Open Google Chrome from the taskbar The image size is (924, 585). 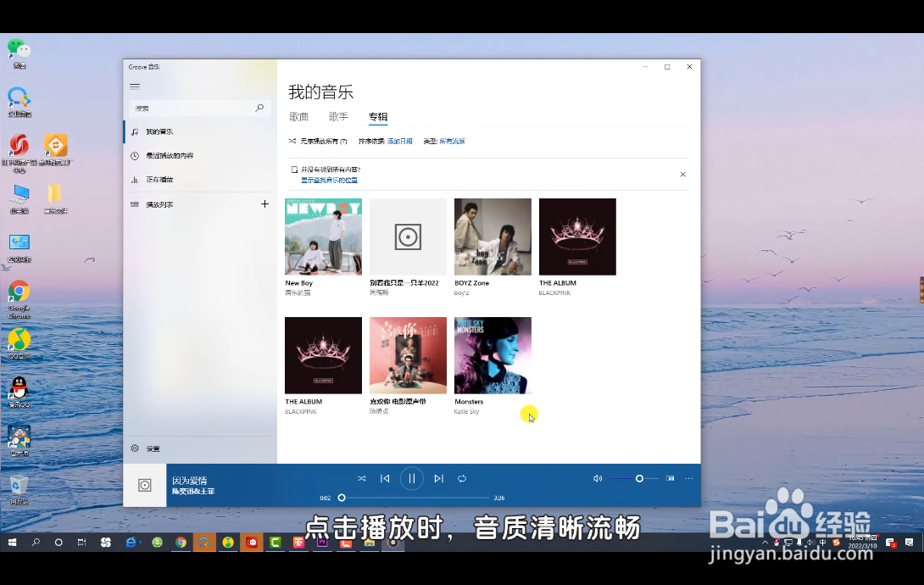point(181,543)
